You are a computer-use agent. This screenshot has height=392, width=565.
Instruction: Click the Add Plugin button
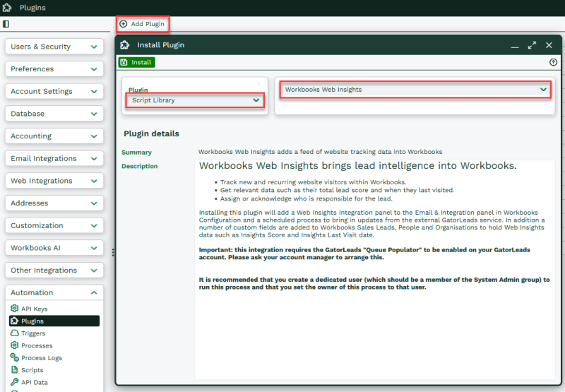(143, 24)
